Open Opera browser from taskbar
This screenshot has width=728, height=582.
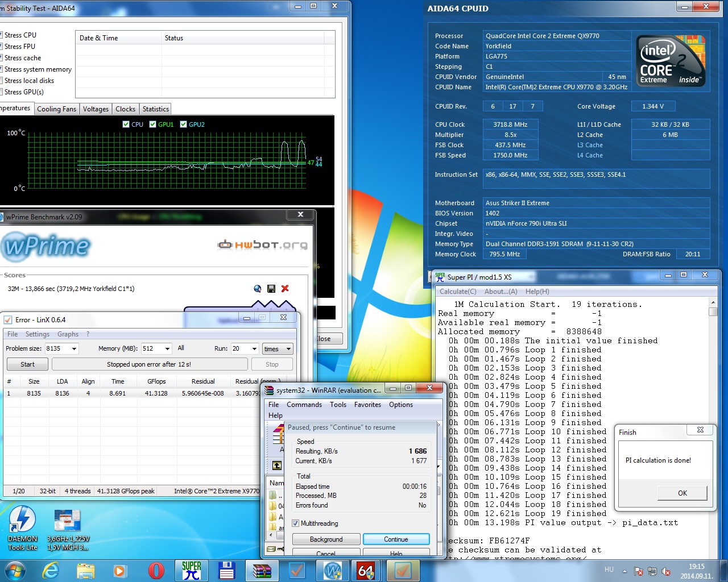tap(156, 571)
